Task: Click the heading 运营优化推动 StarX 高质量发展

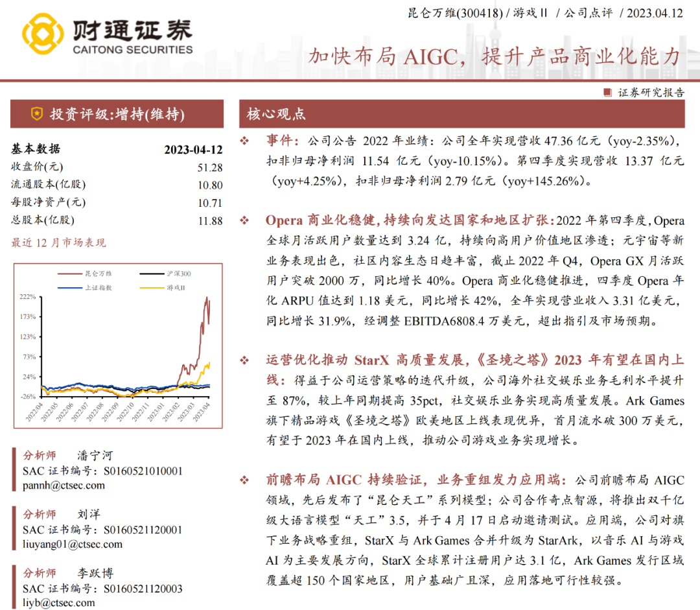Action: coord(366,360)
